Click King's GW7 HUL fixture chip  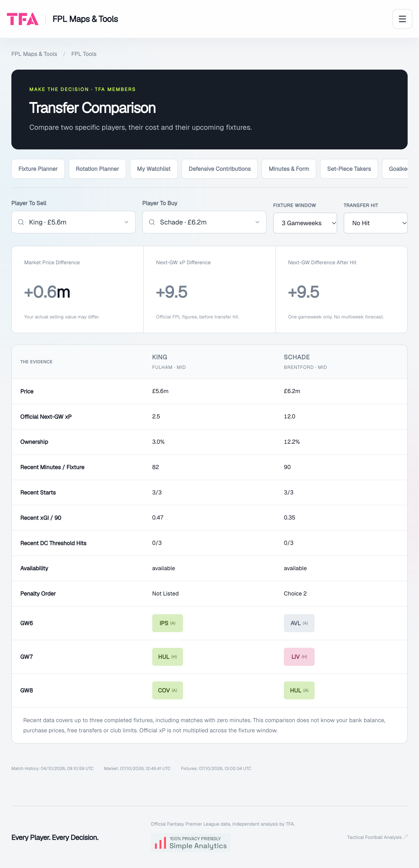click(x=167, y=657)
